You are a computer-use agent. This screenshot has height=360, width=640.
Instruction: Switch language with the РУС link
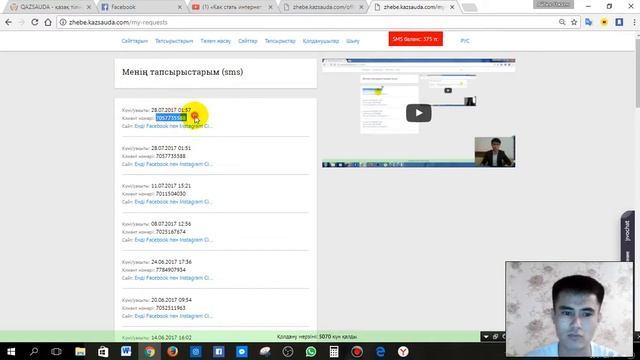(464, 41)
